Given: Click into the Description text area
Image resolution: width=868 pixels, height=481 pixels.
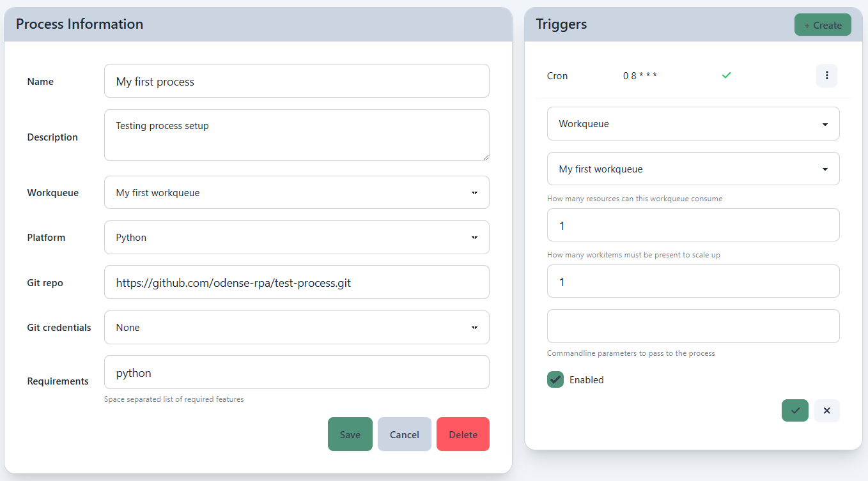Looking at the screenshot, I should click(x=297, y=135).
